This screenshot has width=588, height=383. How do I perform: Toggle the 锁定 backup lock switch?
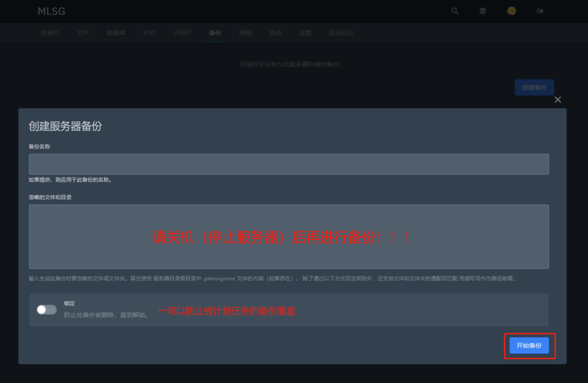[x=47, y=310]
